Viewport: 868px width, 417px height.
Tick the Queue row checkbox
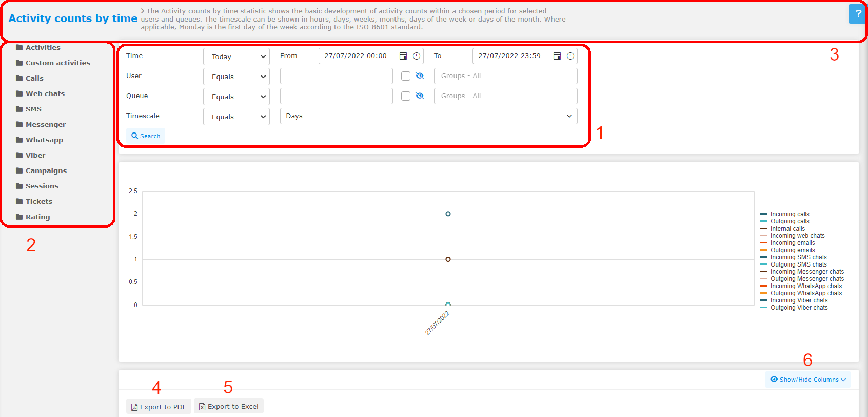pos(406,96)
